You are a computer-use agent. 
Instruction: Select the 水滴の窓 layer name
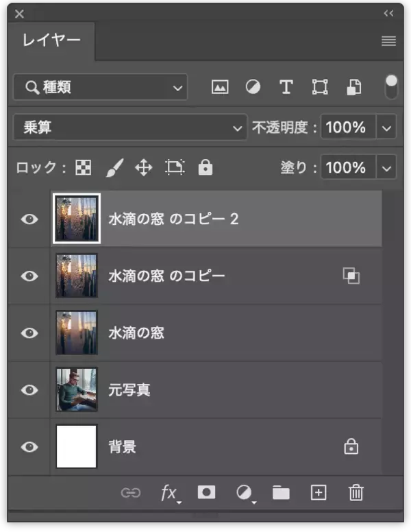pos(136,333)
